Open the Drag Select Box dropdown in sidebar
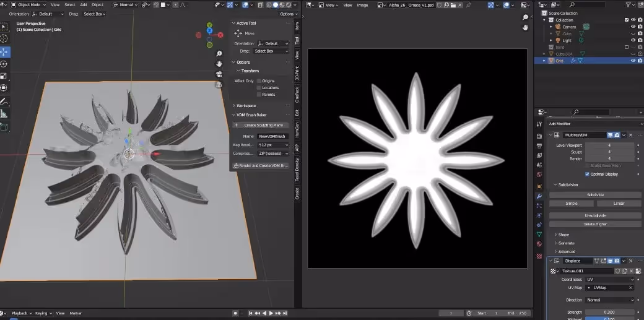This screenshot has width=644, height=320. 271,51
